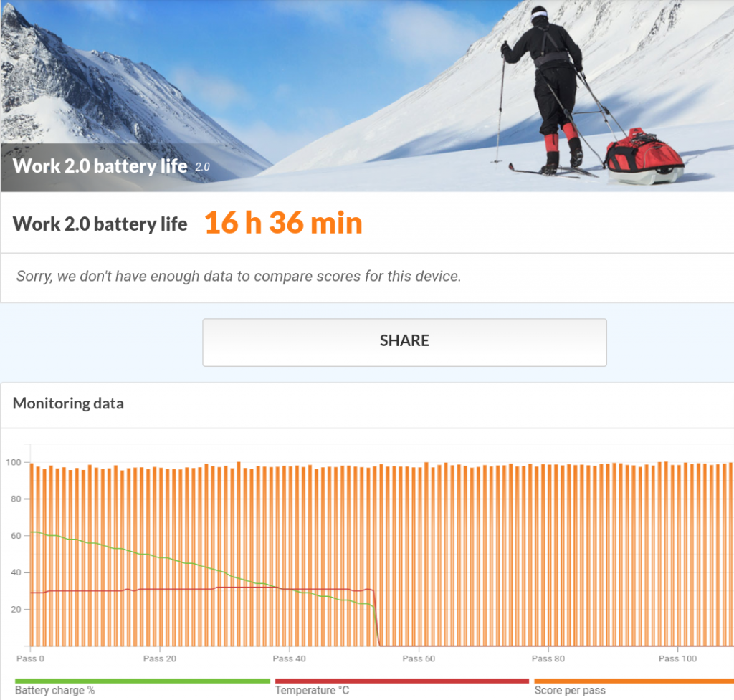
Task: Click the skier banner image
Action: [x=367, y=95]
